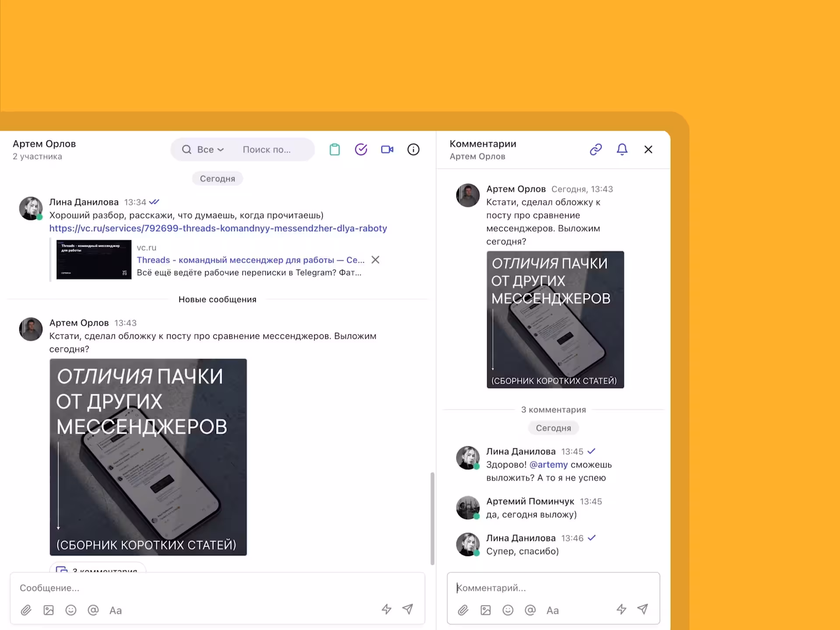Click mention @ icon in message box
The height and width of the screenshot is (630, 840).
93,610
